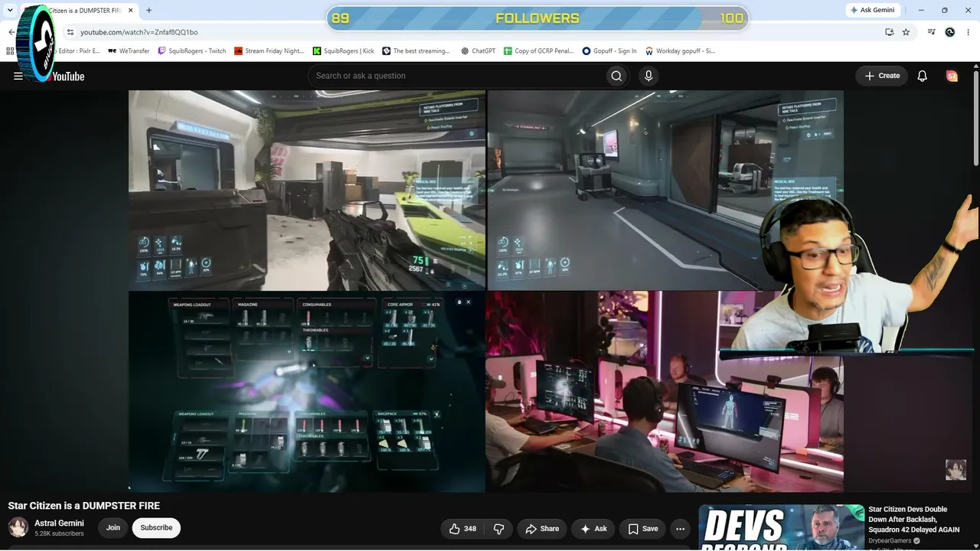Click the install app icon in address bar

point(889,32)
